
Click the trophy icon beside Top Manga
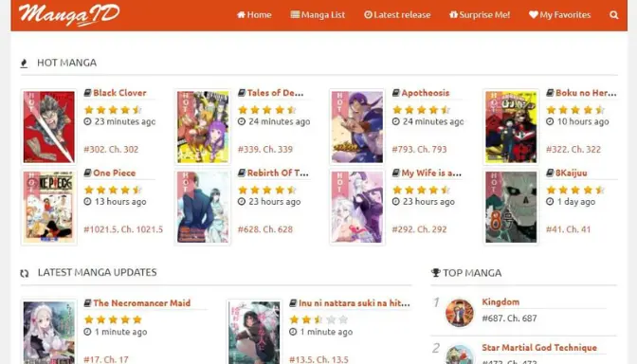coord(435,273)
